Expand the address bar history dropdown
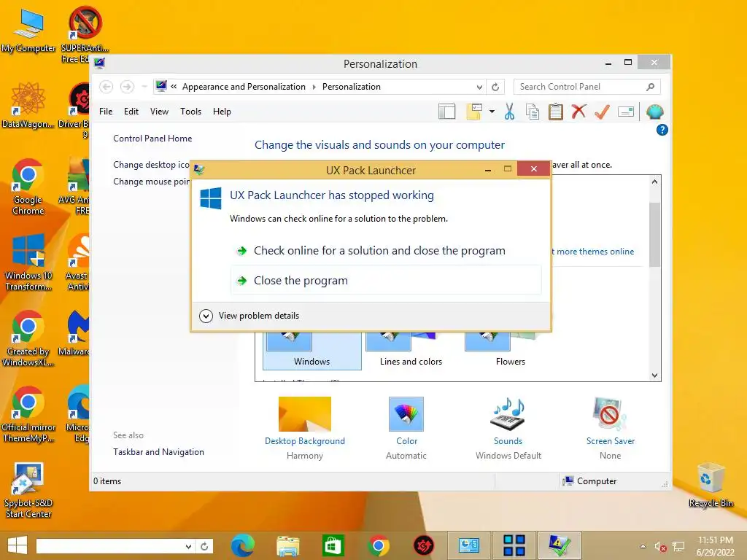The image size is (747, 560). [479, 87]
